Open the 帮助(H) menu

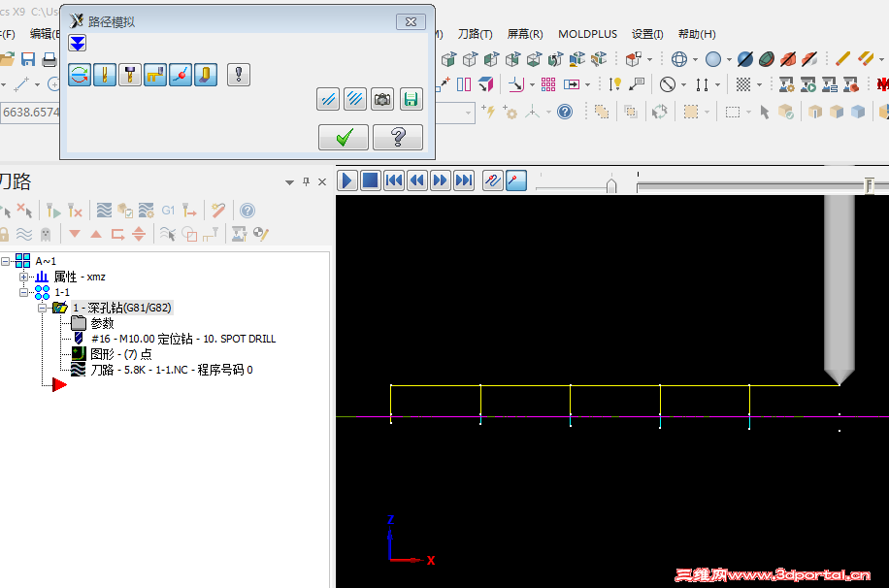click(697, 34)
